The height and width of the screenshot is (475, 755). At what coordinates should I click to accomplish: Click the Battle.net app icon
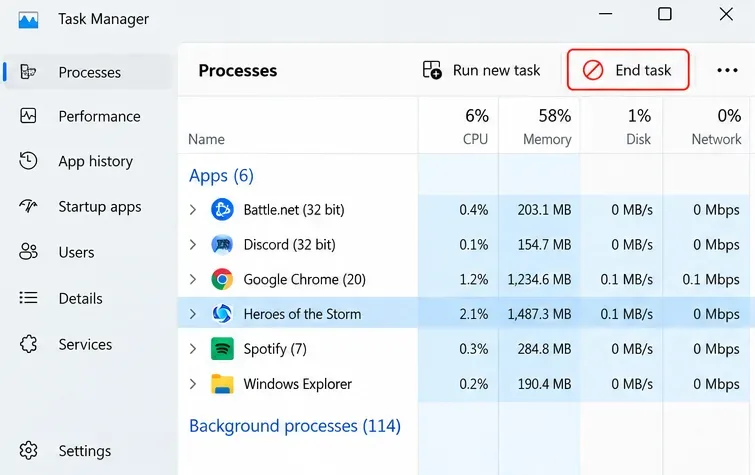222,210
